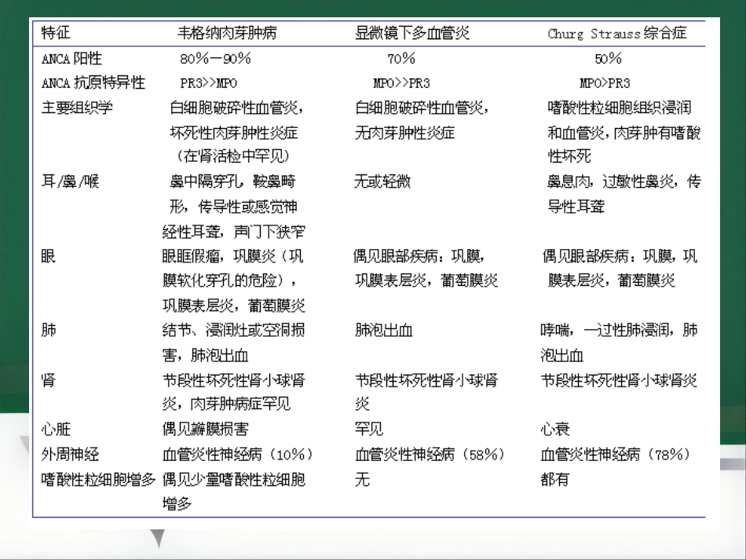Click the cell '肺泡出血' in middle column
This screenshot has width=746, height=560.
(x=383, y=330)
